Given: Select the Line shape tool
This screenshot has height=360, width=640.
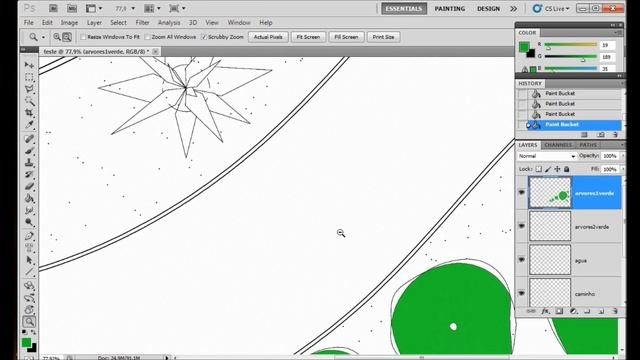Looking at the screenshot, I should pos(29,271).
